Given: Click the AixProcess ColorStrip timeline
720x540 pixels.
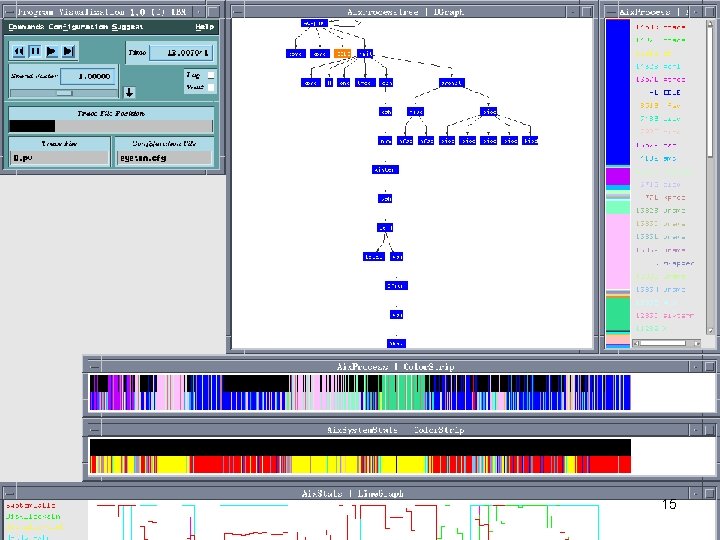Looking at the screenshot, I should click(360, 393).
